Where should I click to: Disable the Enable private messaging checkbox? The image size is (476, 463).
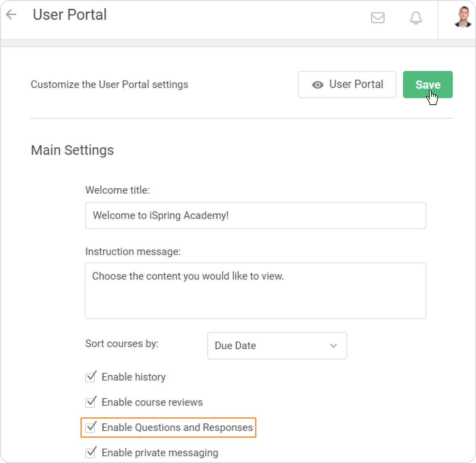pyautogui.click(x=90, y=453)
